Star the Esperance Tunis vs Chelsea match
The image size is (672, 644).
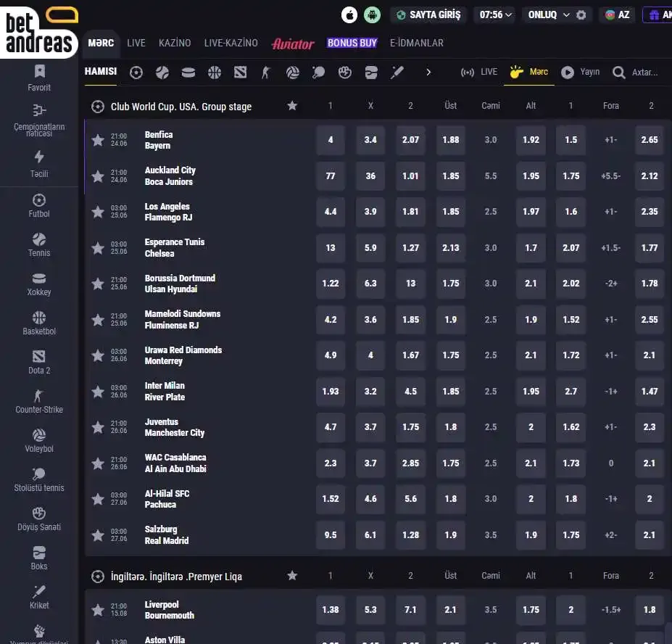pyautogui.click(x=98, y=248)
